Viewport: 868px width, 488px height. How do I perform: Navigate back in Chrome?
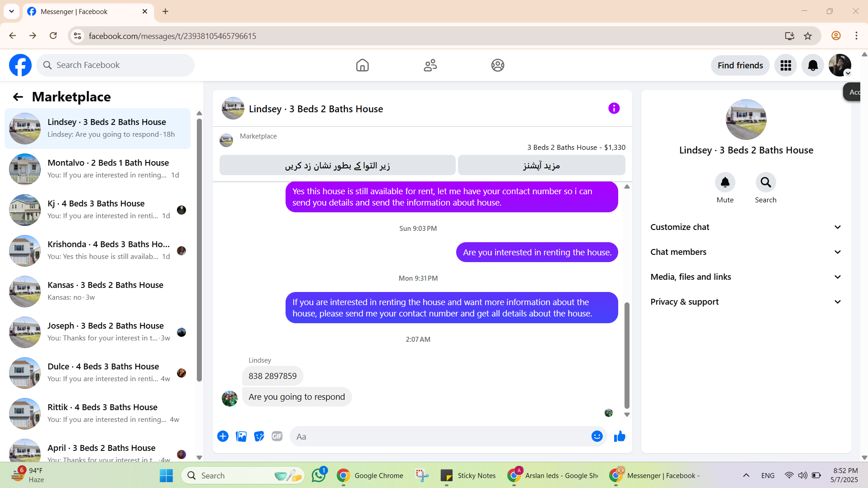point(13,36)
